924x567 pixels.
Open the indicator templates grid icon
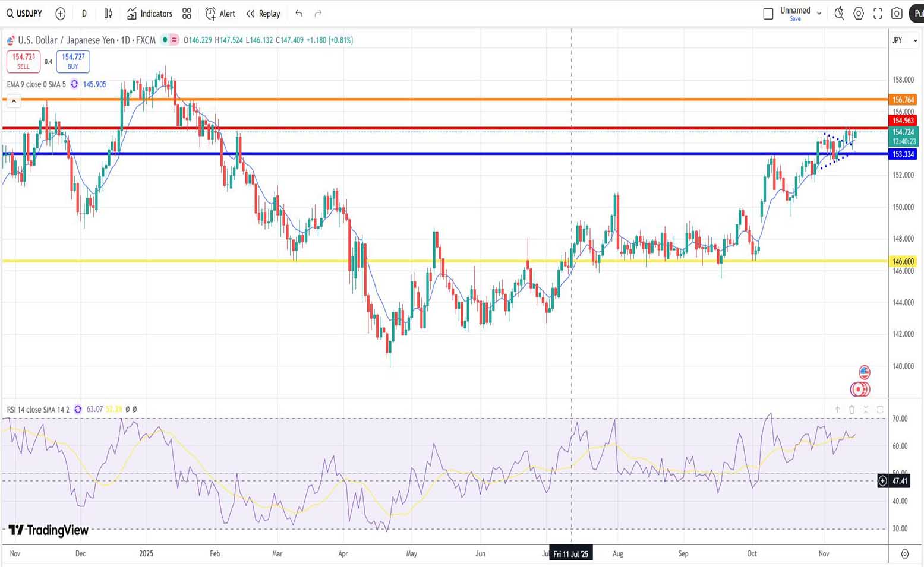point(187,14)
